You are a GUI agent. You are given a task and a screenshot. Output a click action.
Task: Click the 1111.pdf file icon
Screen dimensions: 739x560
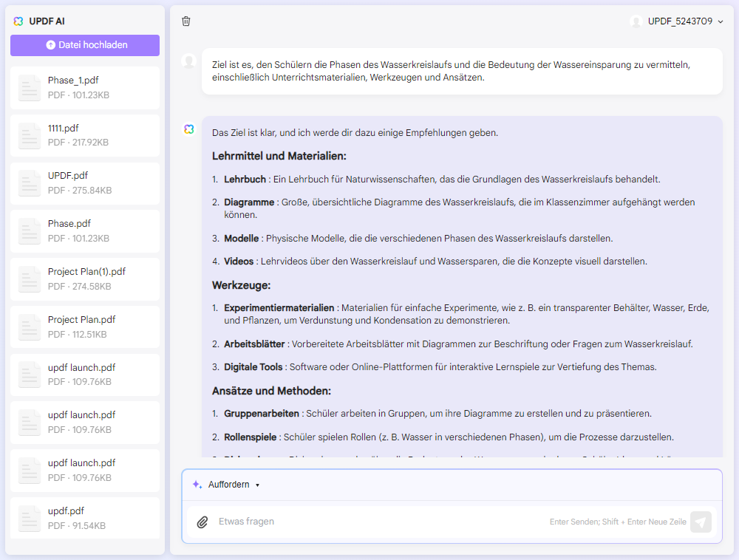(30, 136)
